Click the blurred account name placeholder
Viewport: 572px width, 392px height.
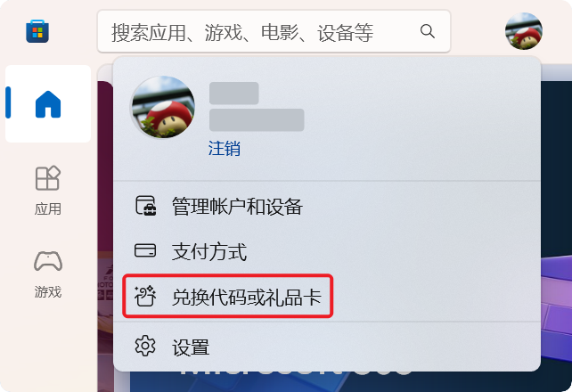(x=234, y=93)
